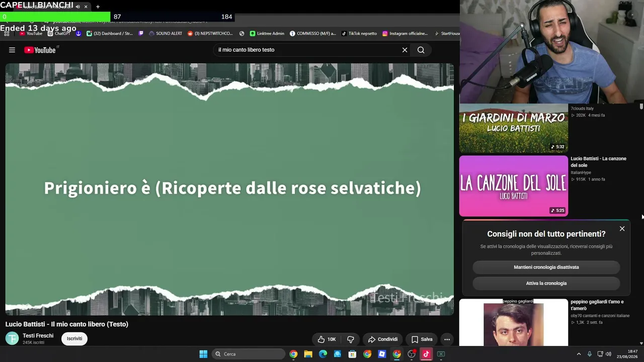Choose 'Mantieni cronologia disattivata'
This screenshot has width=644, height=362.
pos(546,267)
